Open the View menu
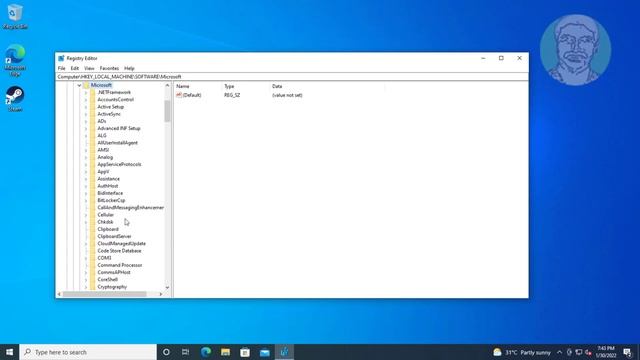640x360 pixels. [x=89, y=68]
